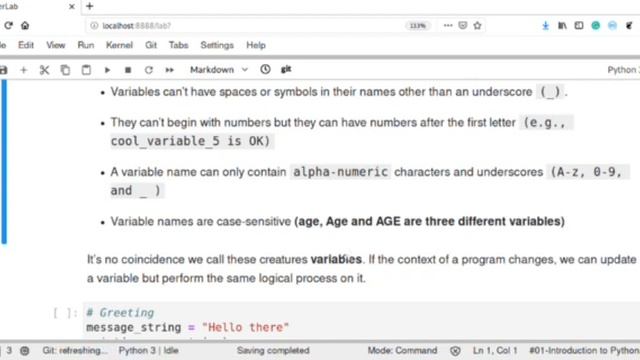
Task: Bookmark this page with star icon
Action: 477,25
